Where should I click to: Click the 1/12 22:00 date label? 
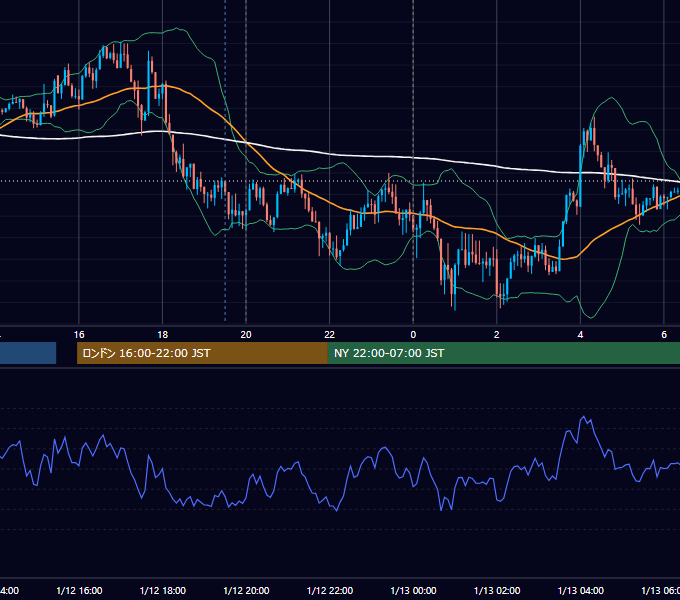pos(330,590)
